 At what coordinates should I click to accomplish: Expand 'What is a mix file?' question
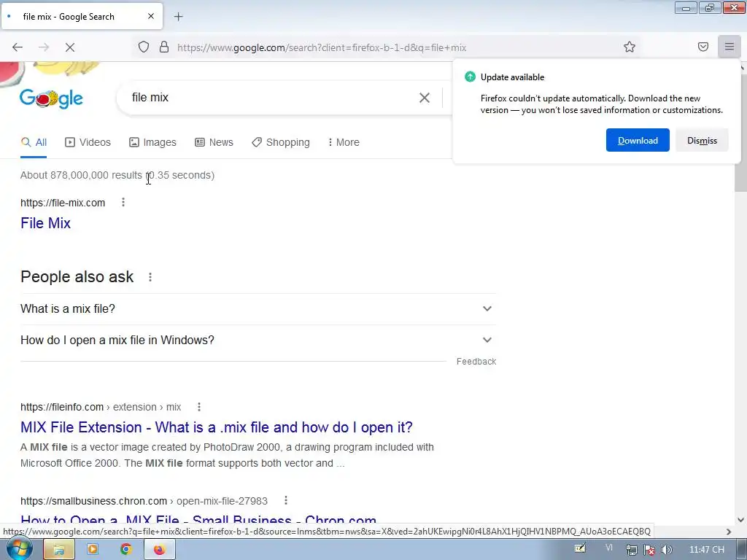point(258,309)
